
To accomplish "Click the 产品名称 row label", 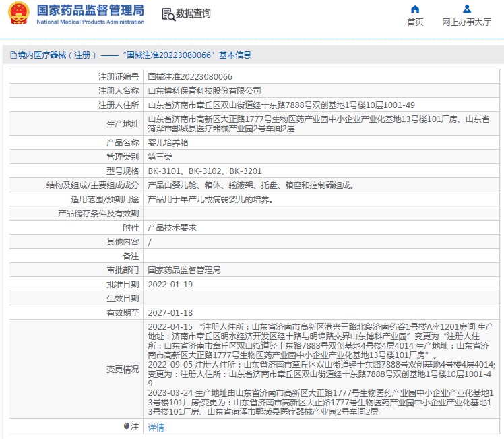I will 123,142.
